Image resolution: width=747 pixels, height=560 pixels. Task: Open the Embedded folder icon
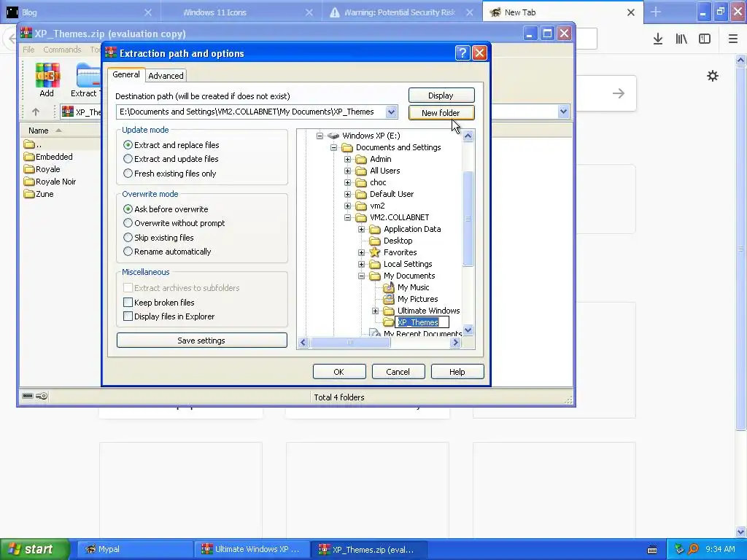coord(29,157)
